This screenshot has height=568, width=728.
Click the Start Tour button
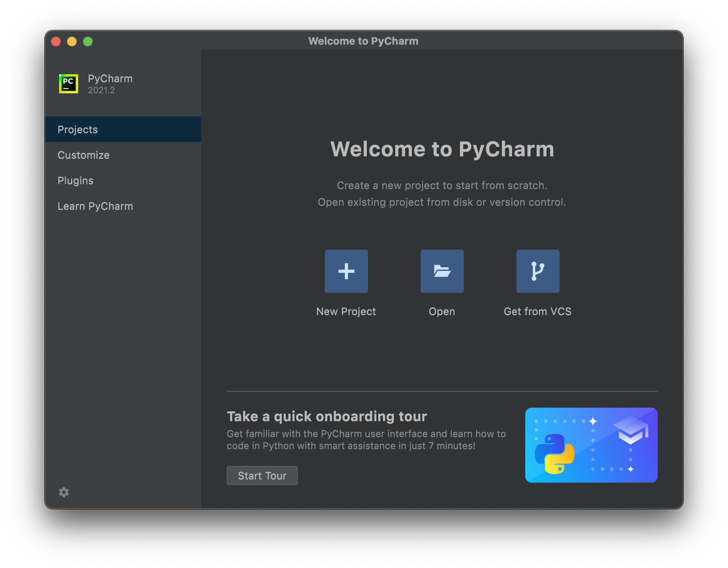(262, 475)
